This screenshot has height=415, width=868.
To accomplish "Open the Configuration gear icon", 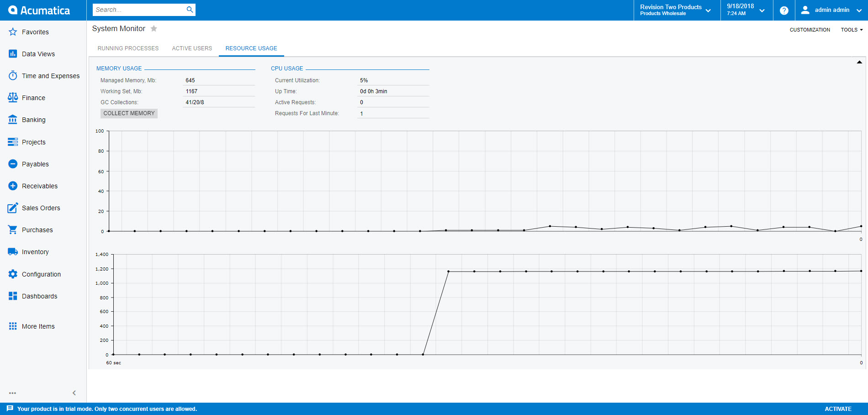I will [13, 274].
